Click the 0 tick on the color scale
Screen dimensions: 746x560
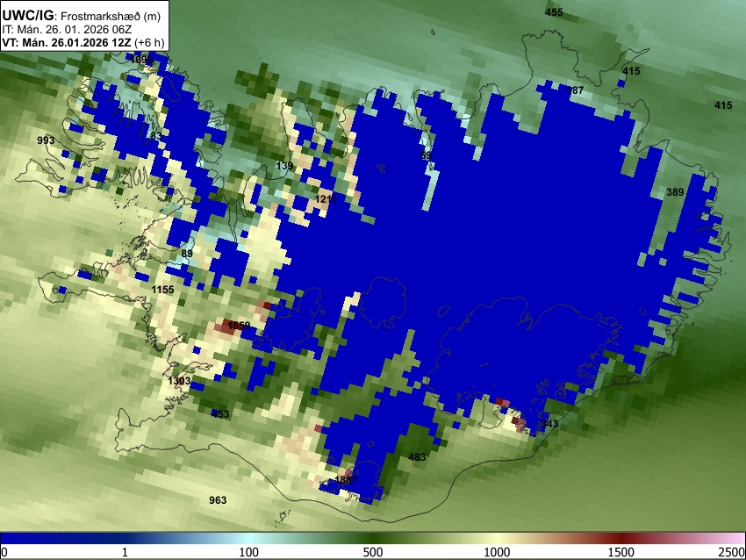(x=4, y=552)
